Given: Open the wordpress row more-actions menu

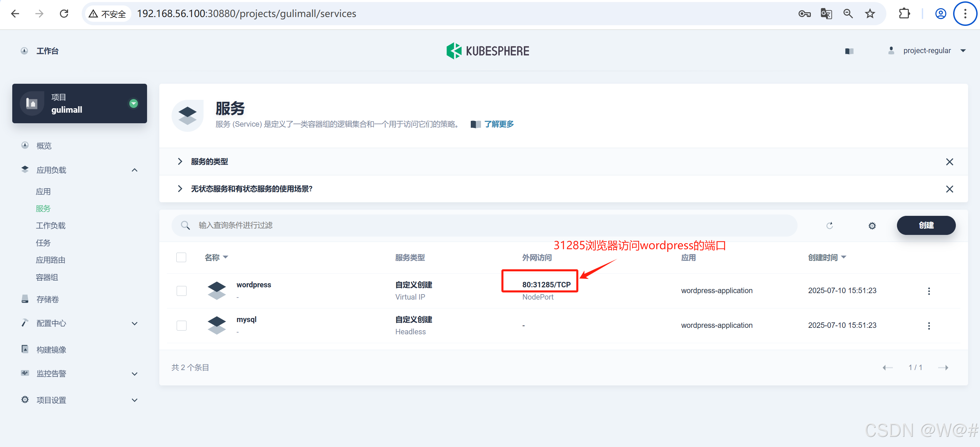Looking at the screenshot, I should pyautogui.click(x=929, y=291).
